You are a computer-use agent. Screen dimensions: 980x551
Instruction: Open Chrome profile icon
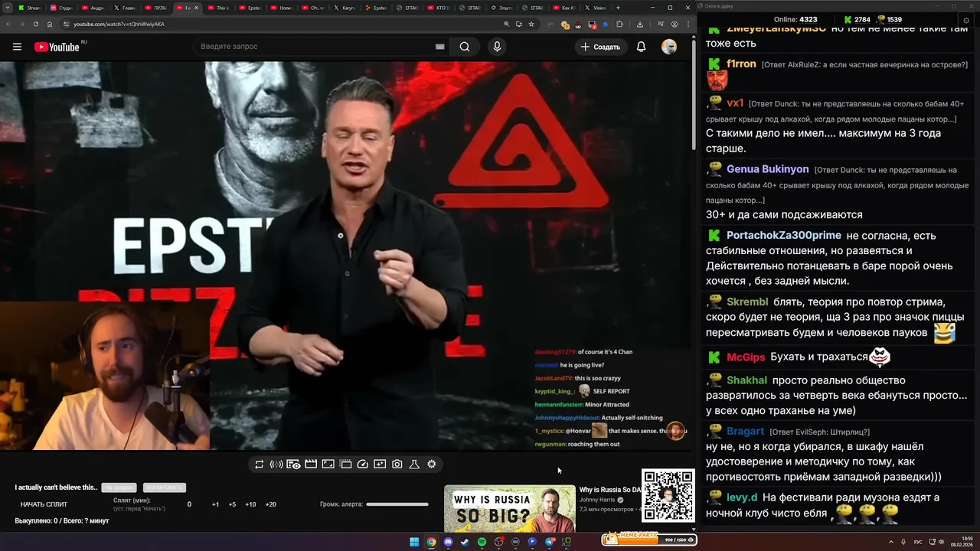coord(675,24)
